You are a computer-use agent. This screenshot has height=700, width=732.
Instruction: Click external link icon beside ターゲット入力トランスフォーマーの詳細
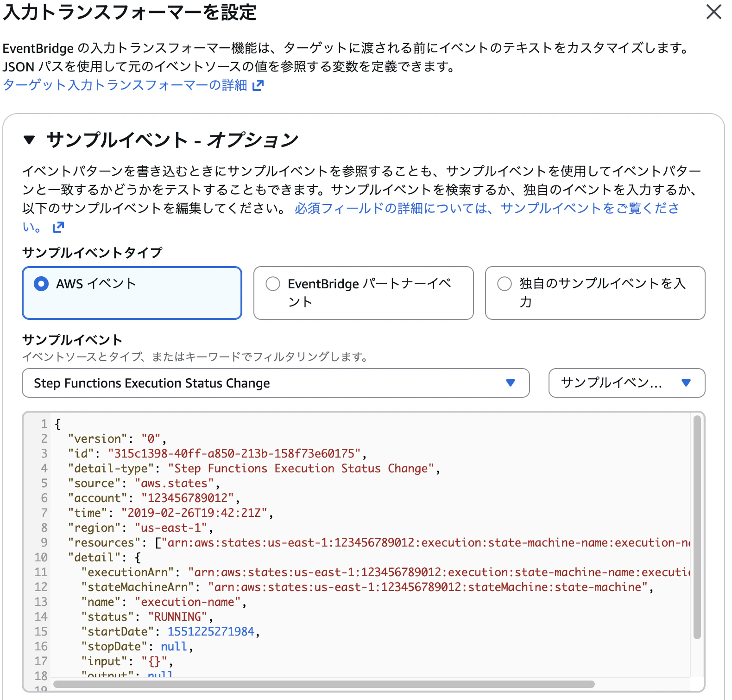click(258, 85)
